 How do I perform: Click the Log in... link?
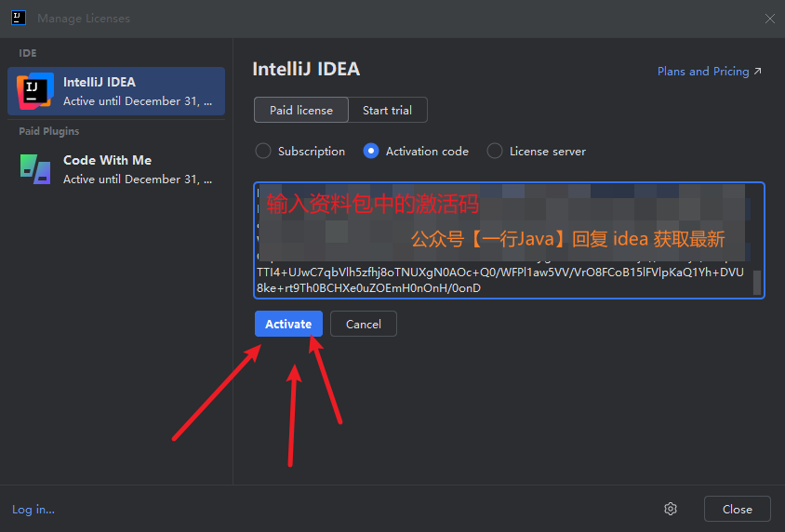33,509
